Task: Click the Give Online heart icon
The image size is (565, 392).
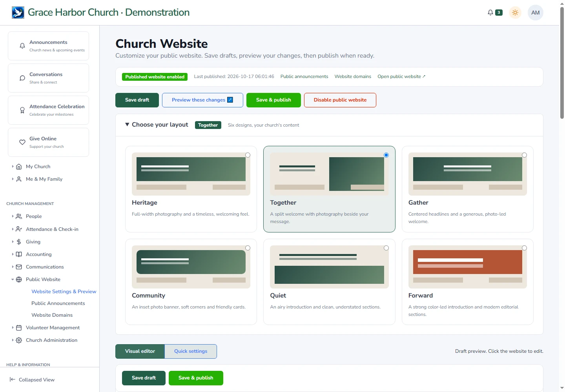Action: pyautogui.click(x=22, y=142)
